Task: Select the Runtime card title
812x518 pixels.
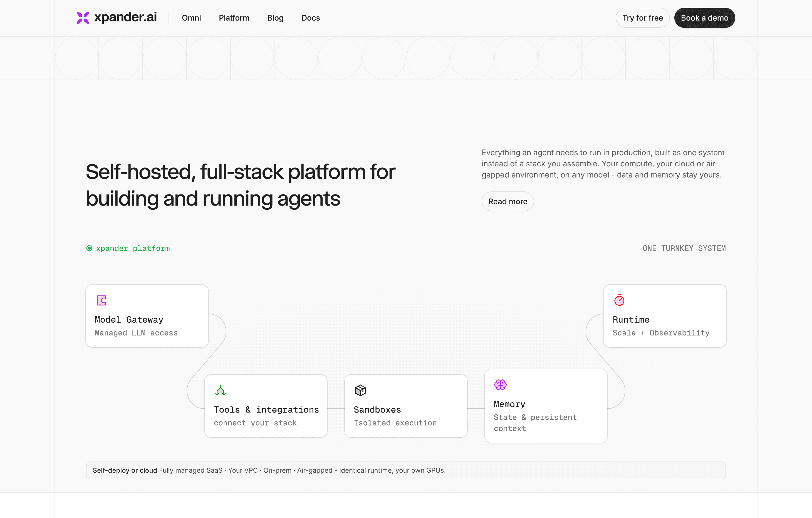Action: (631, 319)
